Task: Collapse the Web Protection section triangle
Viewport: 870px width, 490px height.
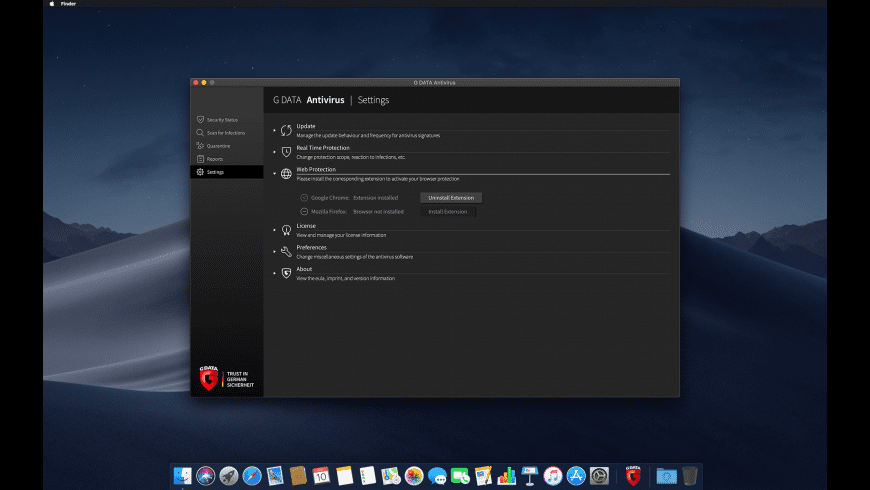Action: point(274,174)
